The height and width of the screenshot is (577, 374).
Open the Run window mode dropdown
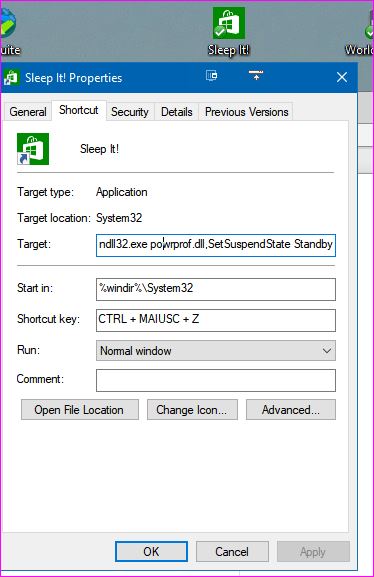216,351
